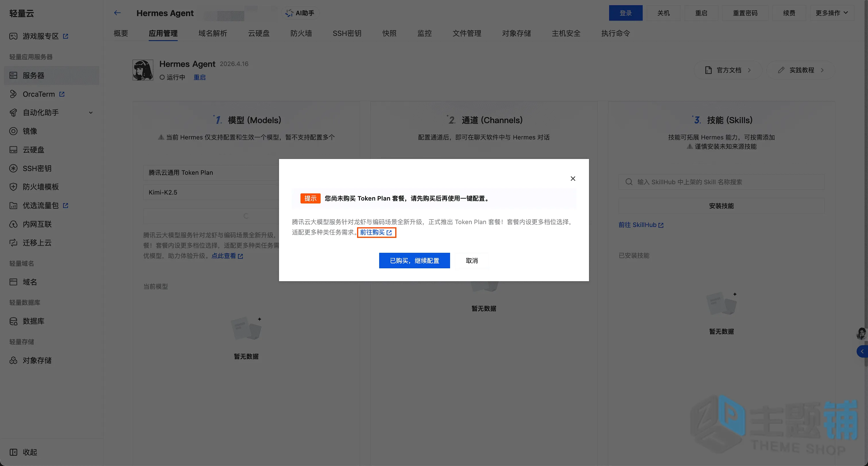Click the 自动化助手 icon
Viewport: 868px width, 466px height.
click(x=13, y=112)
